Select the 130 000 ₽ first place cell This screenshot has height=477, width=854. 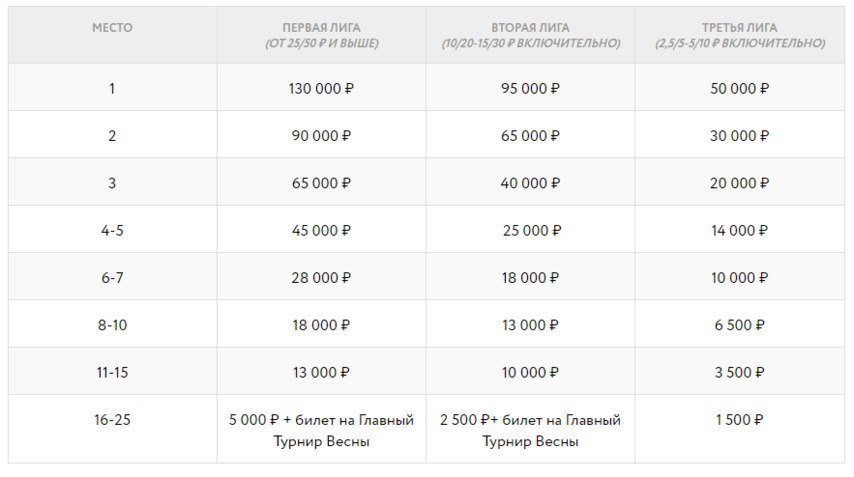tap(320, 88)
